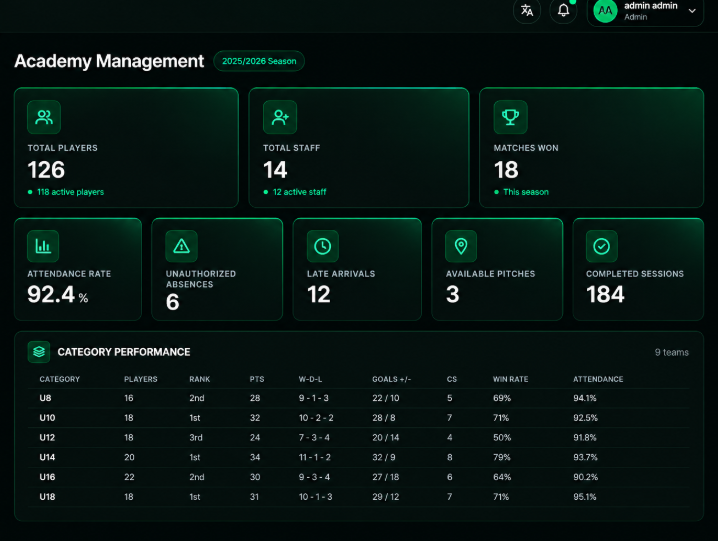Click the Unauthorized Absences warning triangle icon
The width and height of the screenshot is (718, 541).
click(181, 246)
